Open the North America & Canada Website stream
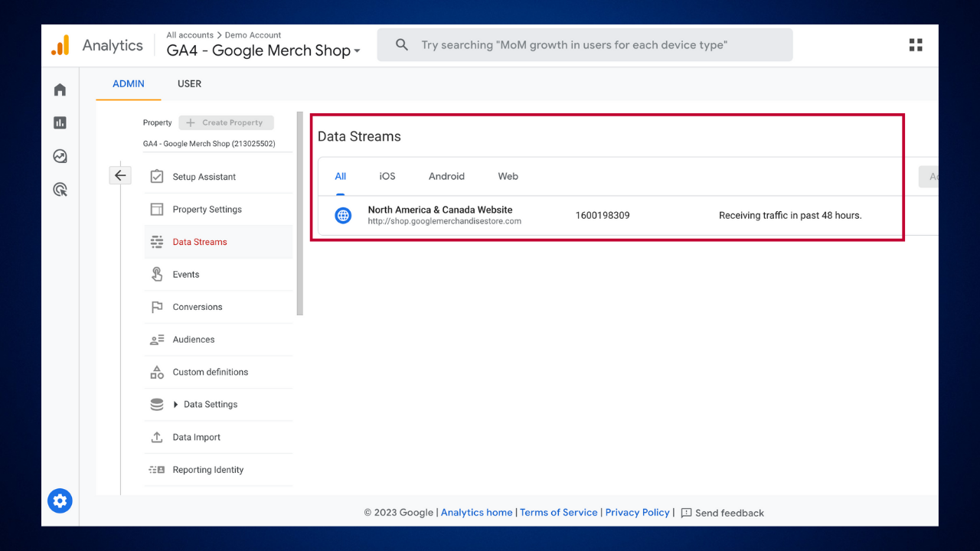The image size is (980, 551). point(627,216)
